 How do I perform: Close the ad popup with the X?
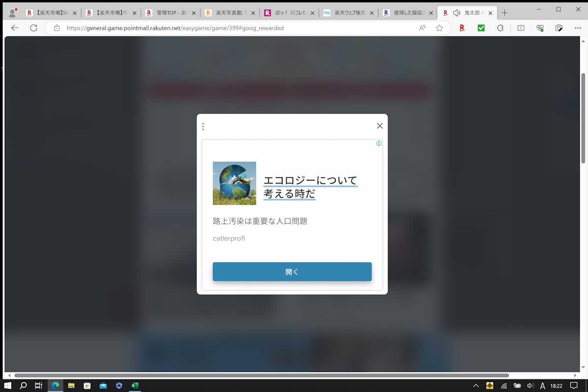[x=380, y=126]
